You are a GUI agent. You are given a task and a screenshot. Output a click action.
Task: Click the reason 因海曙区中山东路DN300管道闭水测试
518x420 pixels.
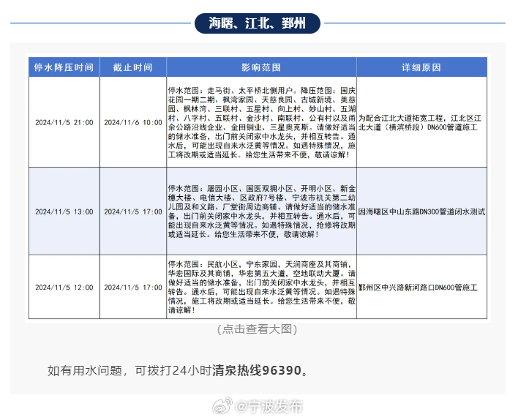click(x=421, y=211)
